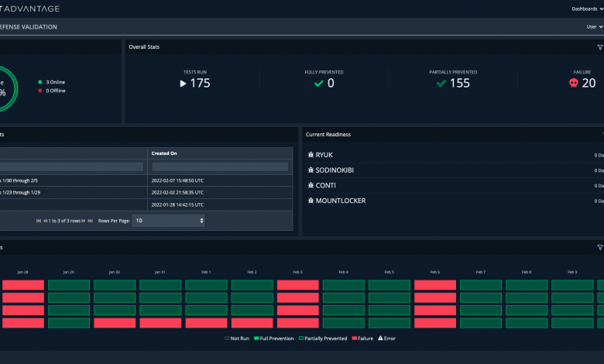Open the Overall Stats filter icon
This screenshot has height=364, width=604.
tap(600, 47)
